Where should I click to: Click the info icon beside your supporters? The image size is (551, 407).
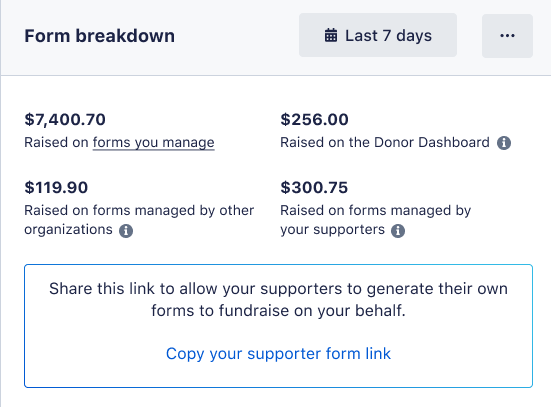click(x=398, y=231)
